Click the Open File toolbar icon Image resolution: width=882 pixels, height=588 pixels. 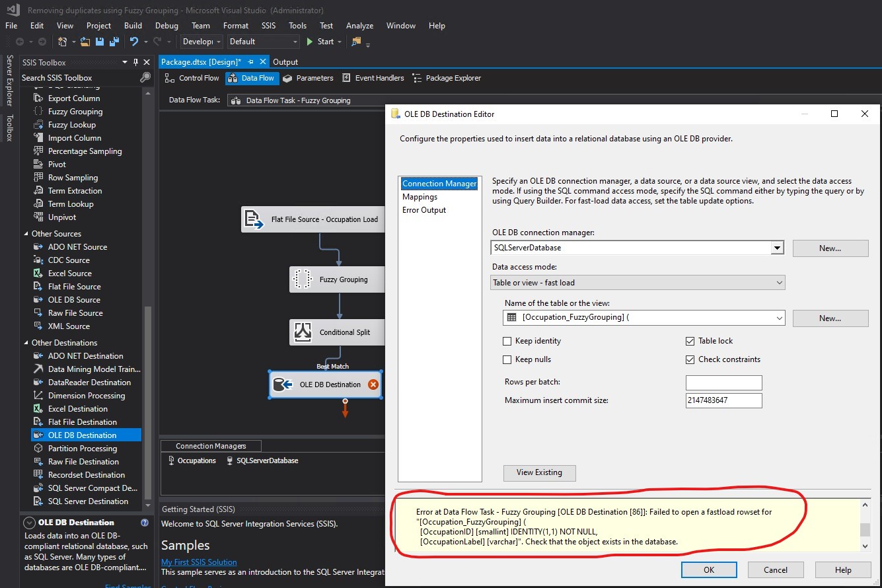click(85, 42)
